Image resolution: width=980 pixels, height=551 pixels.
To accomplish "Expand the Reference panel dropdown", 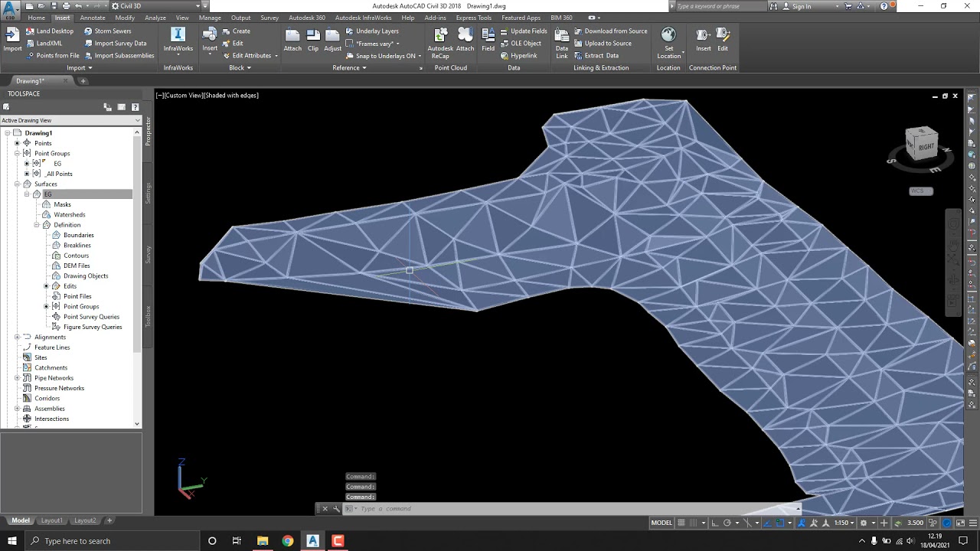I will coord(349,67).
